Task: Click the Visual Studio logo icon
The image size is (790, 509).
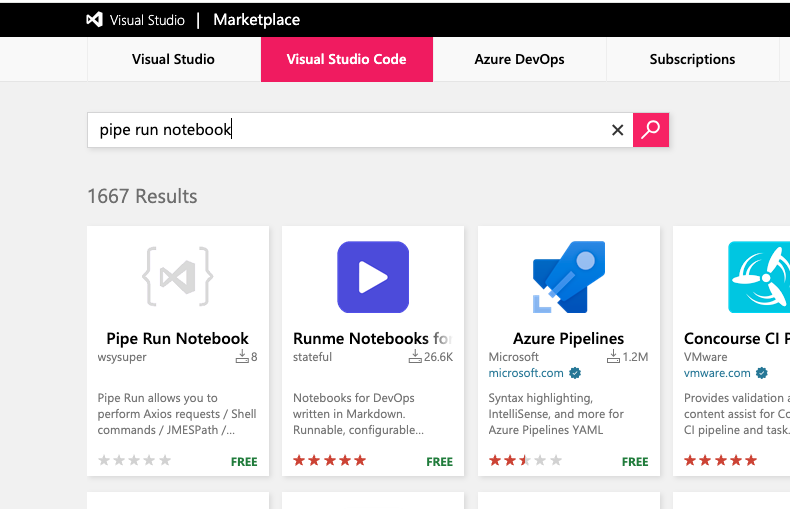Action: pyautogui.click(x=94, y=20)
